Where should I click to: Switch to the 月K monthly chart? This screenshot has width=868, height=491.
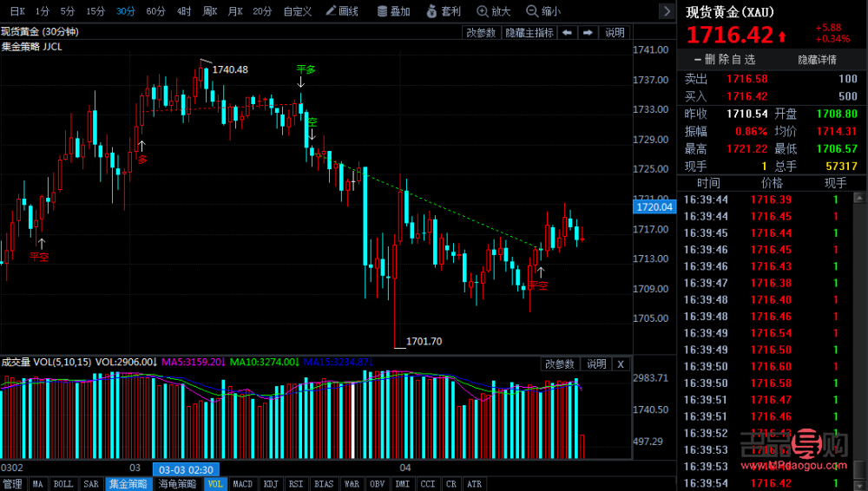(x=235, y=11)
